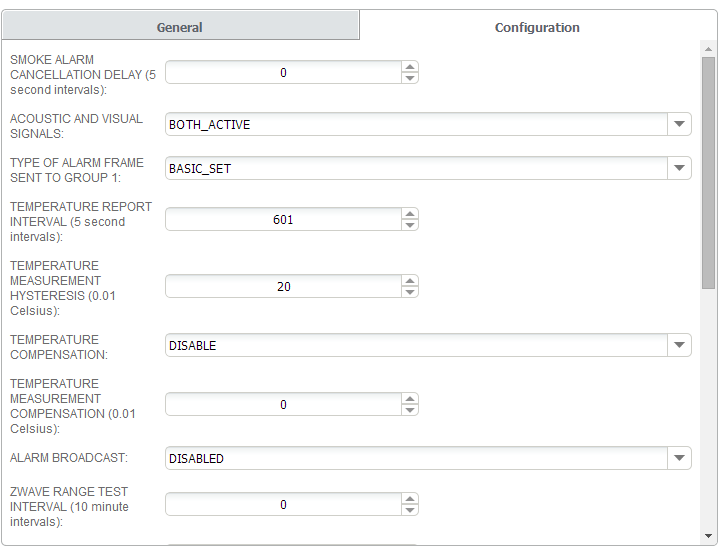Click the smoke alarm cancellation delay field

[x=283, y=72]
